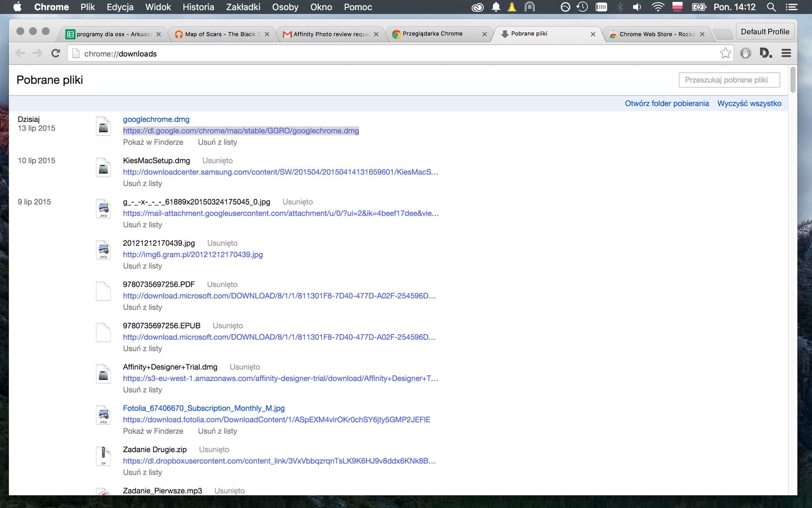
Task: Close the Pobrane pliki tab
Action: coord(593,34)
